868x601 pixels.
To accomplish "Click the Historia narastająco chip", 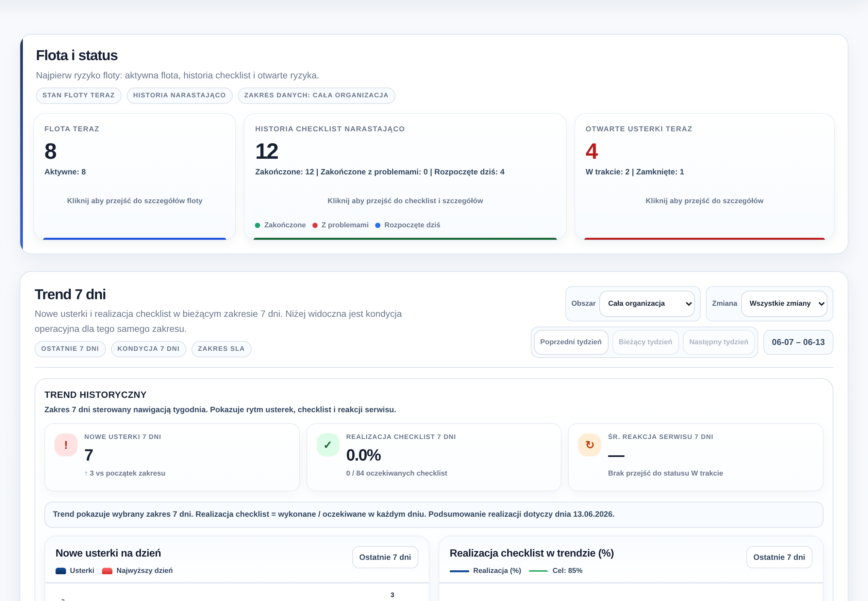I will coord(179,95).
